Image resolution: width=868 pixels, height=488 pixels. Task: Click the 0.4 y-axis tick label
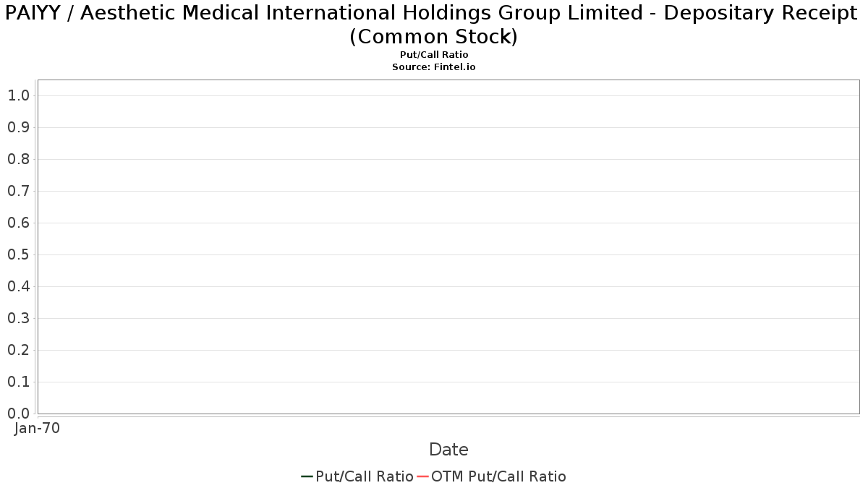(x=18, y=286)
